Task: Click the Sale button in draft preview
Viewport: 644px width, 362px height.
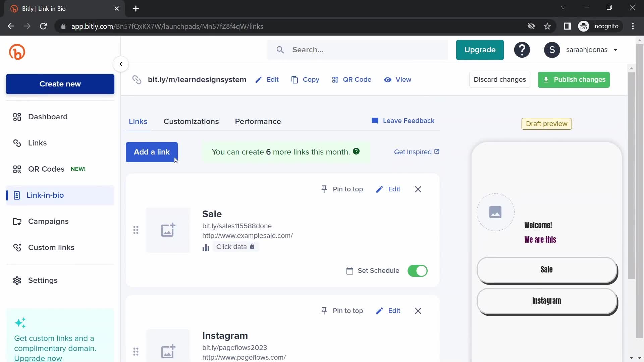Action: [x=547, y=270]
